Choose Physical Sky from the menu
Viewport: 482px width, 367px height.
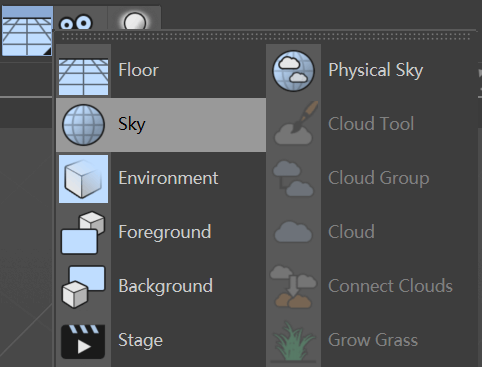(372, 71)
